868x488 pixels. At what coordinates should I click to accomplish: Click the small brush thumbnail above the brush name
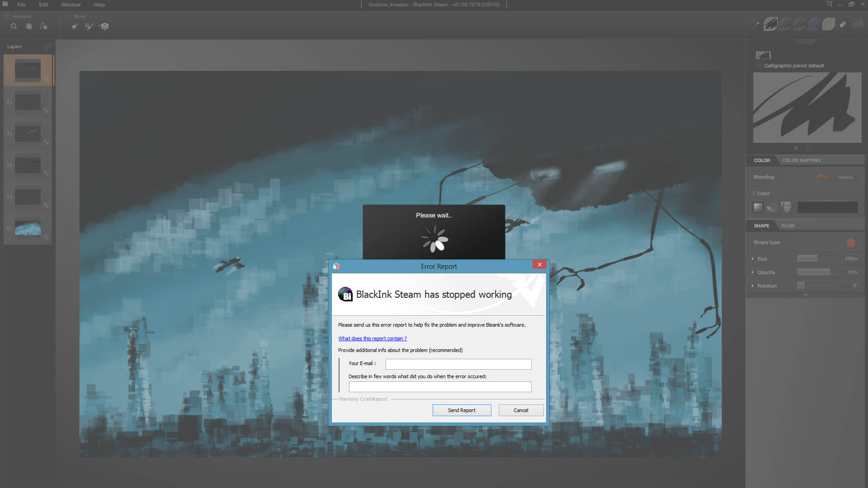pos(763,56)
